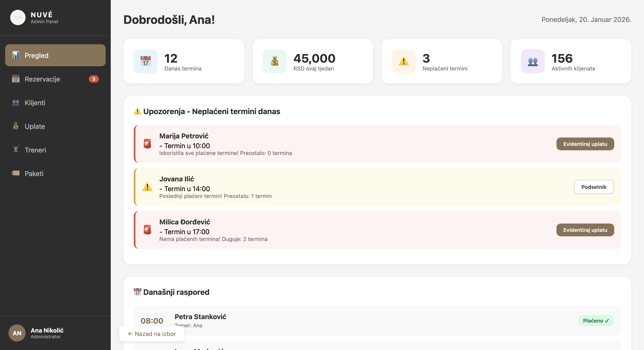The image size is (644, 350).
Task: Open Ana Nikolić profile name
Action: tap(47, 330)
